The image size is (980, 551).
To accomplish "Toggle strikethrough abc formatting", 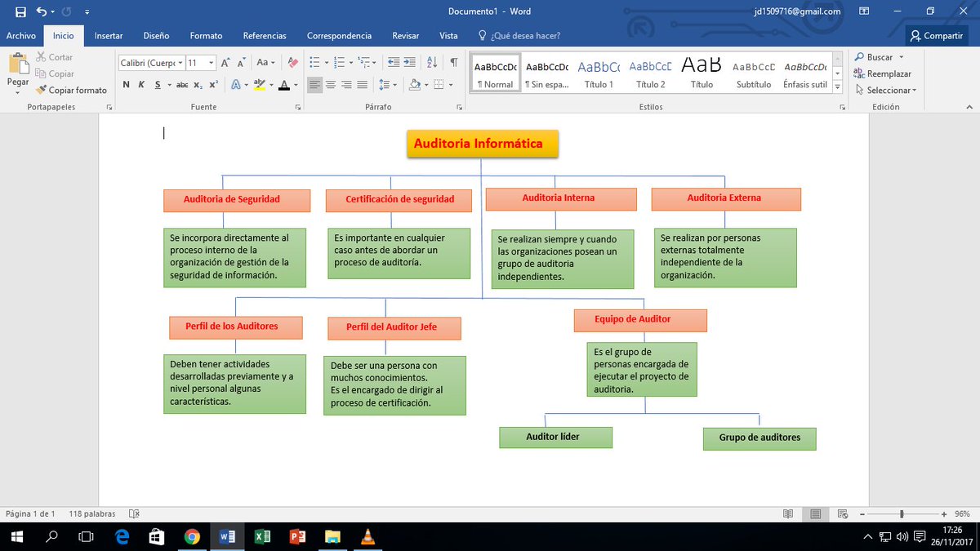I will coord(181,84).
